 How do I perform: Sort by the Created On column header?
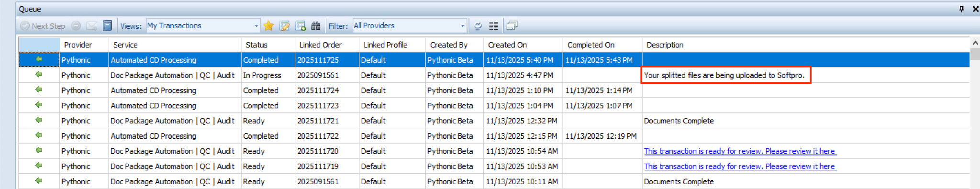coord(523,45)
